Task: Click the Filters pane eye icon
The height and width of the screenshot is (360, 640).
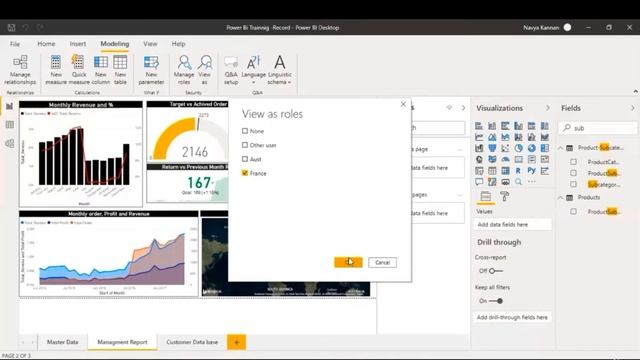Action: (449, 108)
